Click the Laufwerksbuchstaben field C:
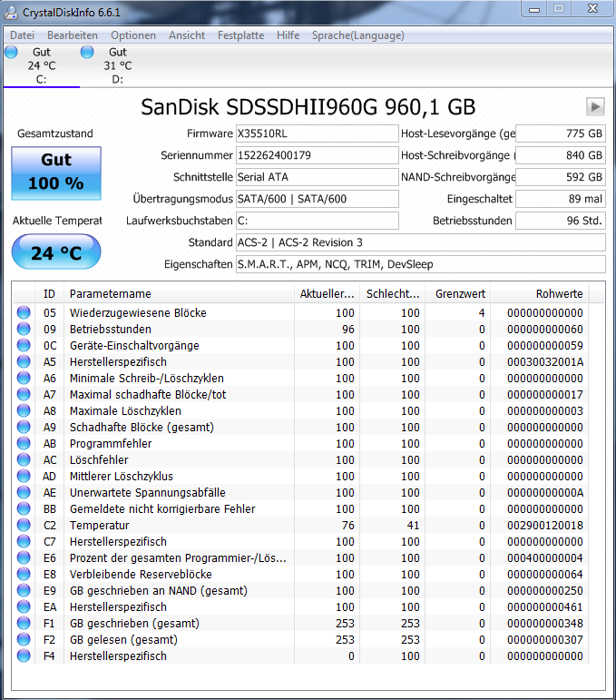Screen dimensions: 616x700 (x=318, y=221)
